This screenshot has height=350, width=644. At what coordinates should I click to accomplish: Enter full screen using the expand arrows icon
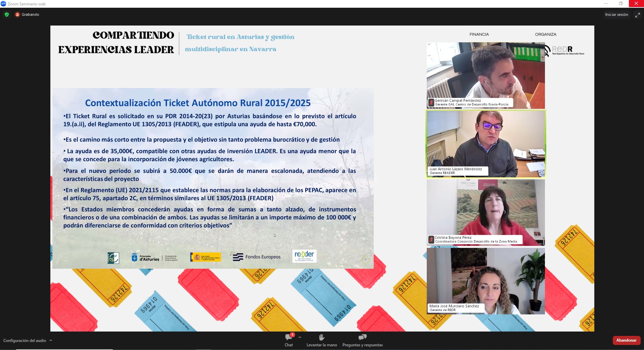click(x=637, y=15)
